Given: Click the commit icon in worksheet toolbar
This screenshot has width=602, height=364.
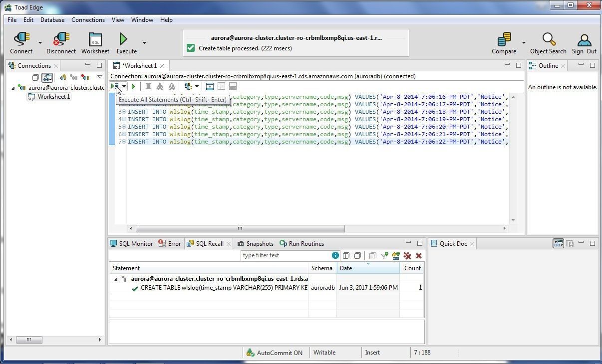Looking at the screenshot, I should tap(160, 86).
